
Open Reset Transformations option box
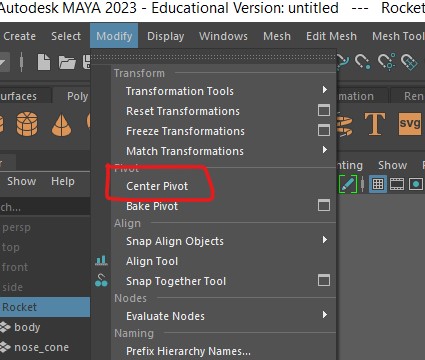point(324,110)
